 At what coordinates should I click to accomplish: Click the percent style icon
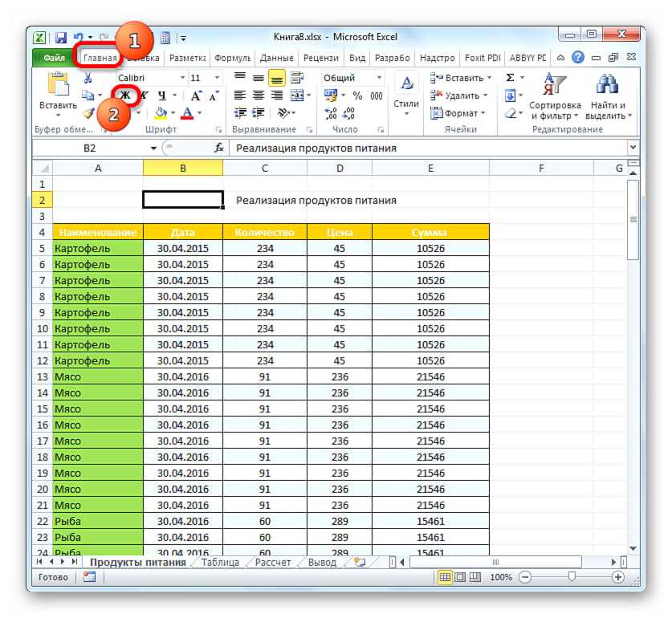[x=357, y=96]
